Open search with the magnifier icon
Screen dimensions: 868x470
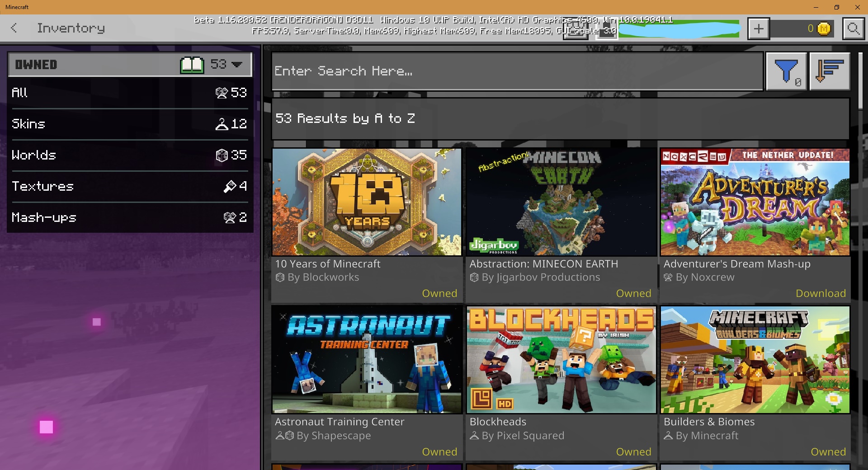click(x=854, y=29)
